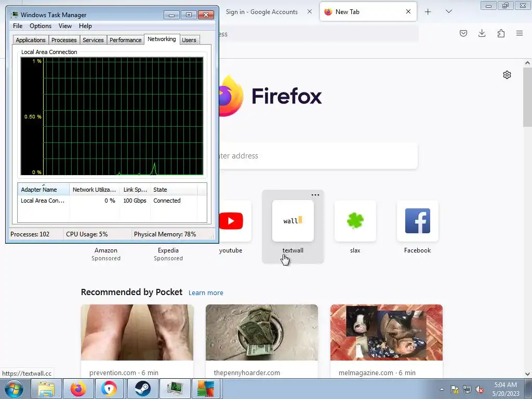Screen dimensions: 532x399
Task: Select the New Tab browser tab
Action: 368,12
